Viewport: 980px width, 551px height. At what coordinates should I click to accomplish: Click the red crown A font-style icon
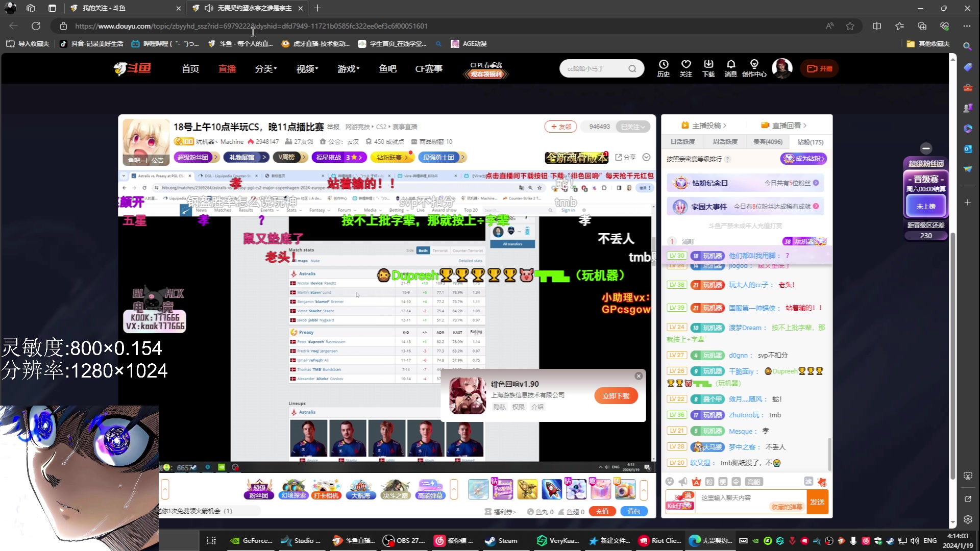click(x=696, y=481)
